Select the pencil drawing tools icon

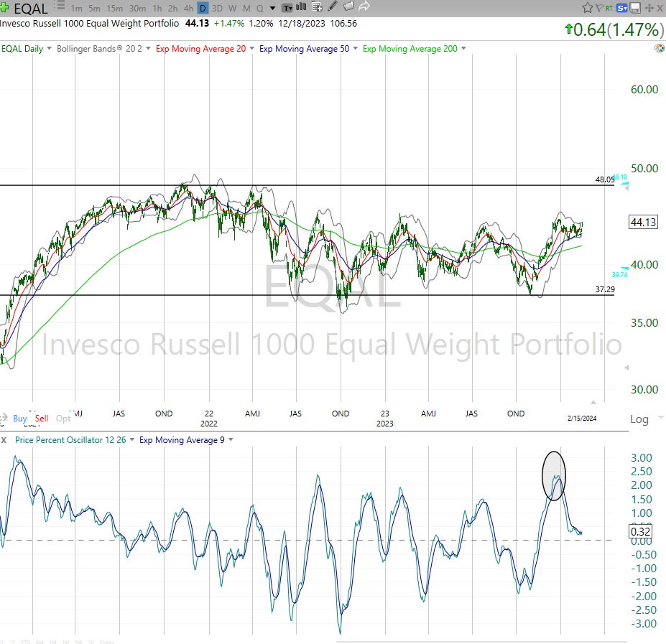tap(333, 6)
